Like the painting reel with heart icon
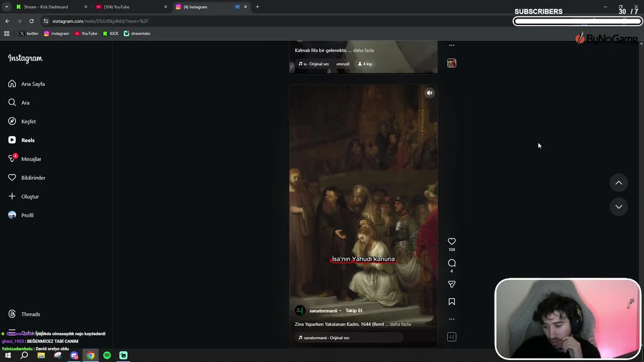Screen dimensions: 644x362 (452, 241)
